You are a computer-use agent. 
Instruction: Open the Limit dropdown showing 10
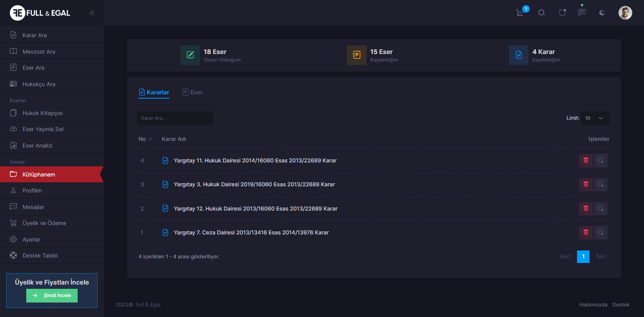[x=595, y=118]
